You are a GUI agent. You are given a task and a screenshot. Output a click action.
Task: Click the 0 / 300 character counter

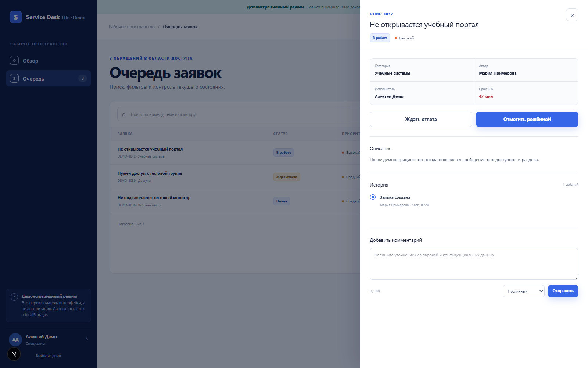[375, 291]
